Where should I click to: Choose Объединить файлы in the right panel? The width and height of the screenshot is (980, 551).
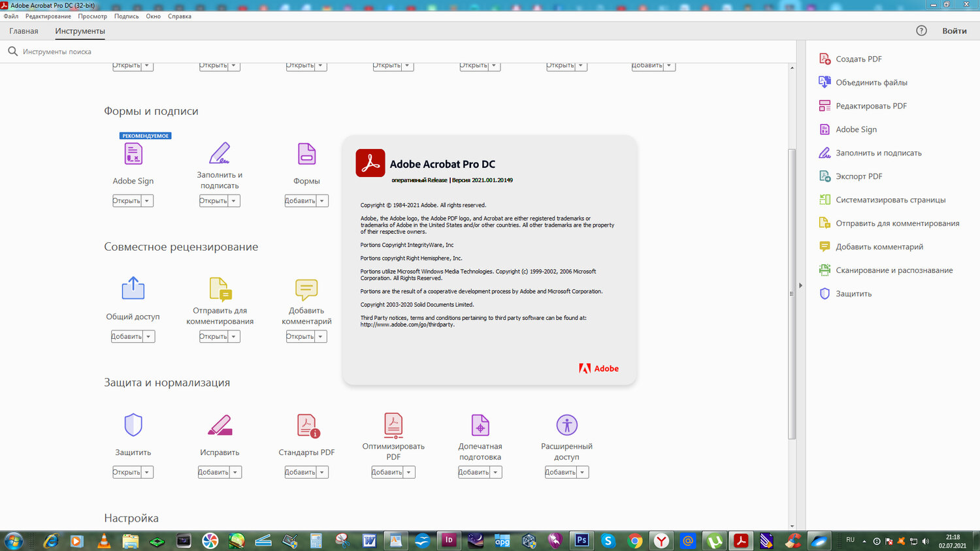point(863,82)
